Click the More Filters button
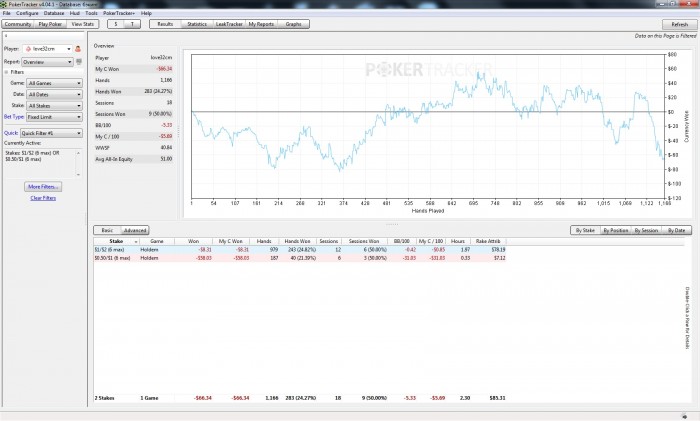Screen dimensions: 700x421 click(x=43, y=187)
